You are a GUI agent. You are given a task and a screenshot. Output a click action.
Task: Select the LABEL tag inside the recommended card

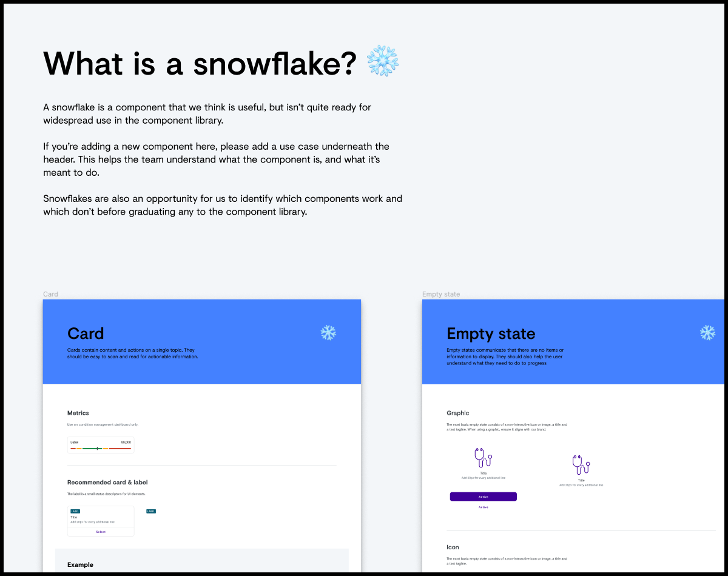[x=75, y=511]
